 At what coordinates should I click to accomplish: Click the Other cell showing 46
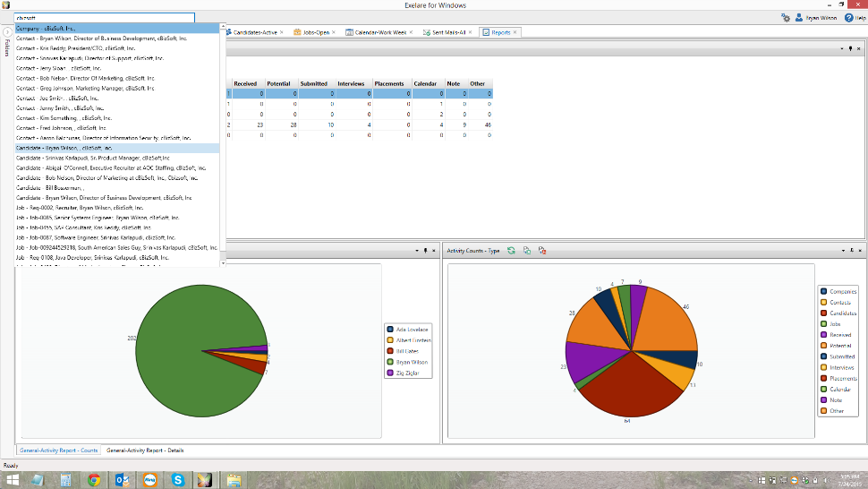point(481,125)
